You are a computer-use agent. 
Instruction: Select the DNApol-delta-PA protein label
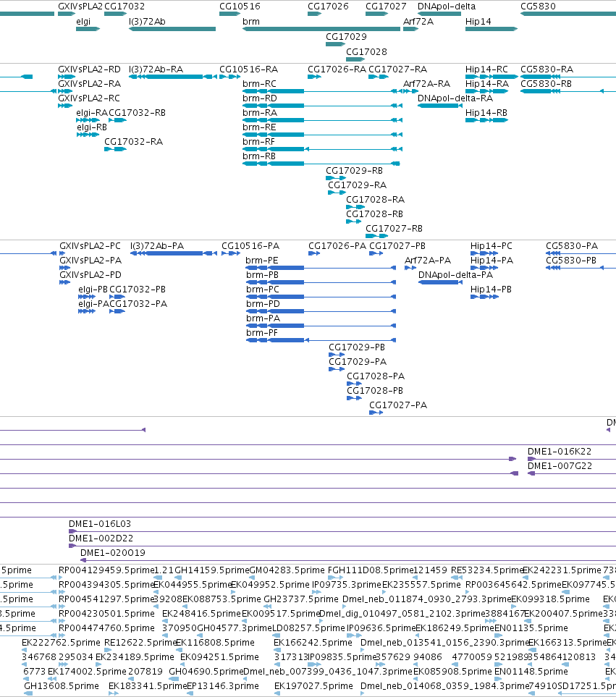(455, 275)
